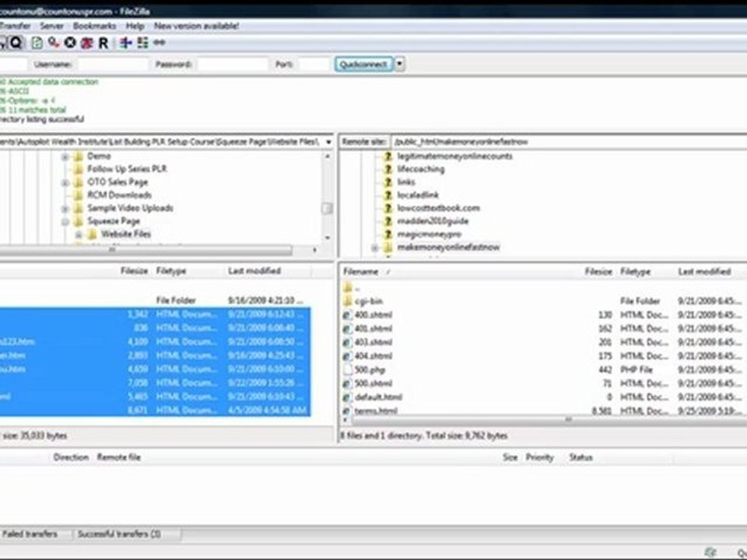This screenshot has height=560, width=747.
Task: Click the Website Files folder icon
Action: click(92, 234)
